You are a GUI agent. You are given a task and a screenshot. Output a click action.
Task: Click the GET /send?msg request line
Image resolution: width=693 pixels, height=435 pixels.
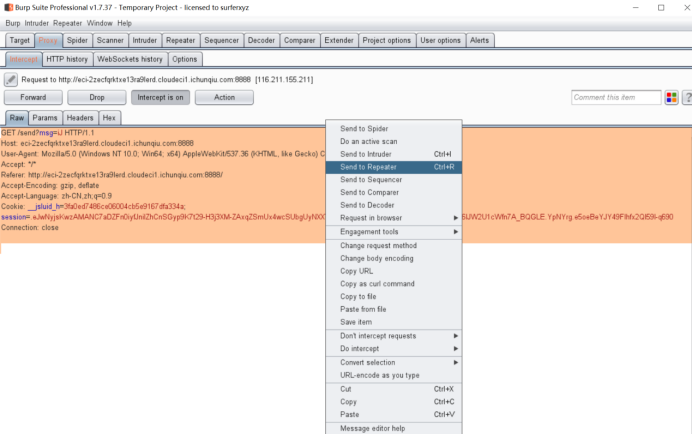[48, 133]
